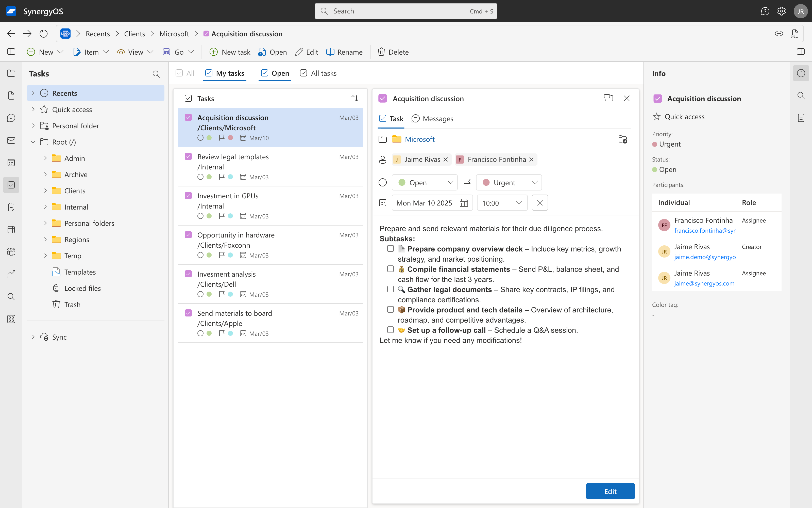Click the move-to-folder icon beside Microsoft

[623, 139]
